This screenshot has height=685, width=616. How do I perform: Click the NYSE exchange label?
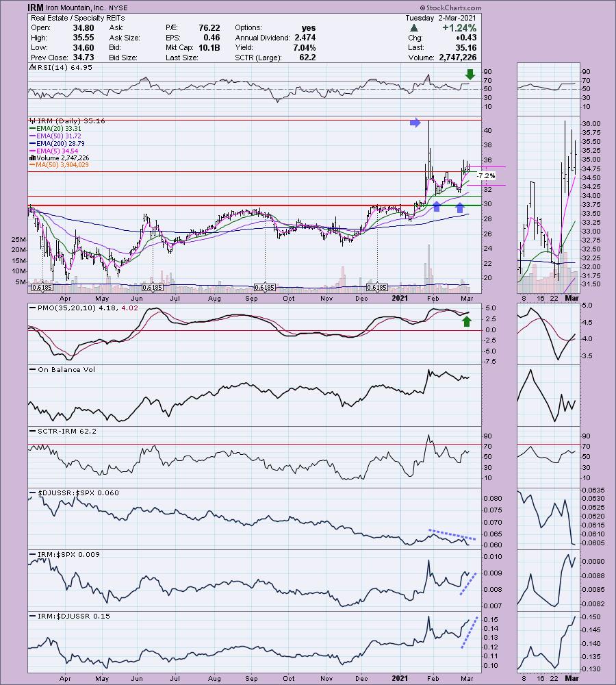coord(117,8)
